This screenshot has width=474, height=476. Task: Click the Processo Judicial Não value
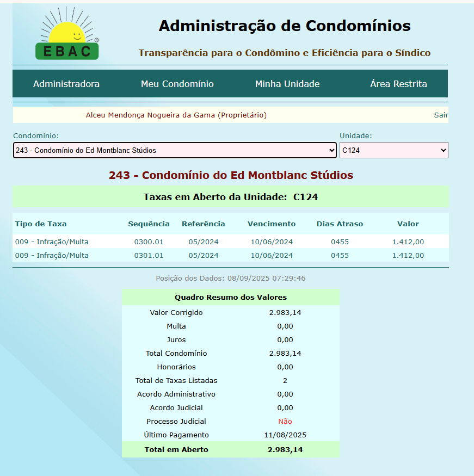[x=285, y=421]
